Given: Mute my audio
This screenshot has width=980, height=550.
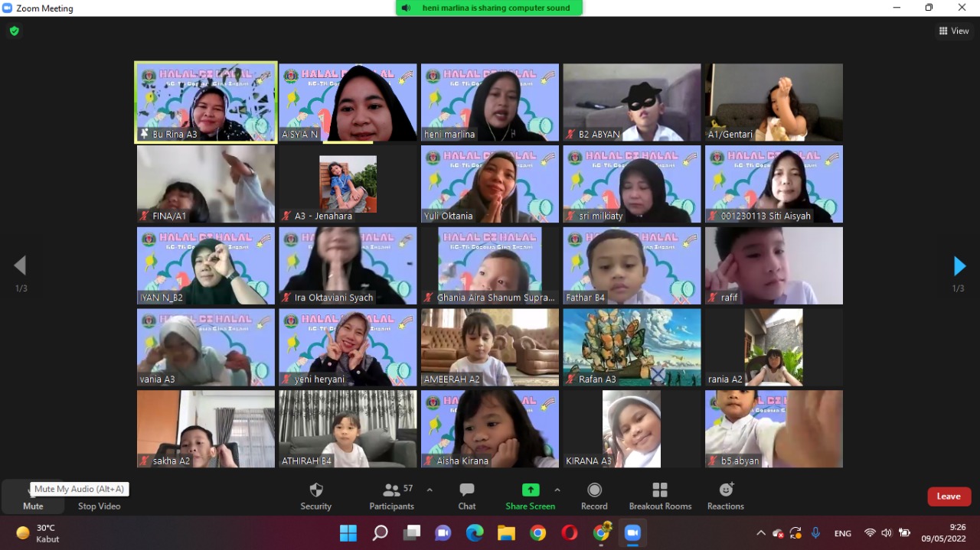Looking at the screenshot, I should coord(33,496).
